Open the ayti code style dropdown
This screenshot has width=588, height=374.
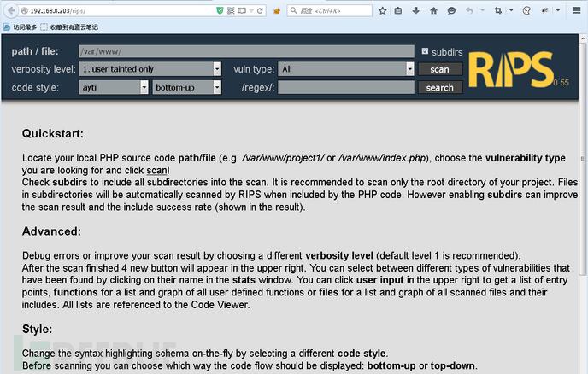[x=114, y=87]
